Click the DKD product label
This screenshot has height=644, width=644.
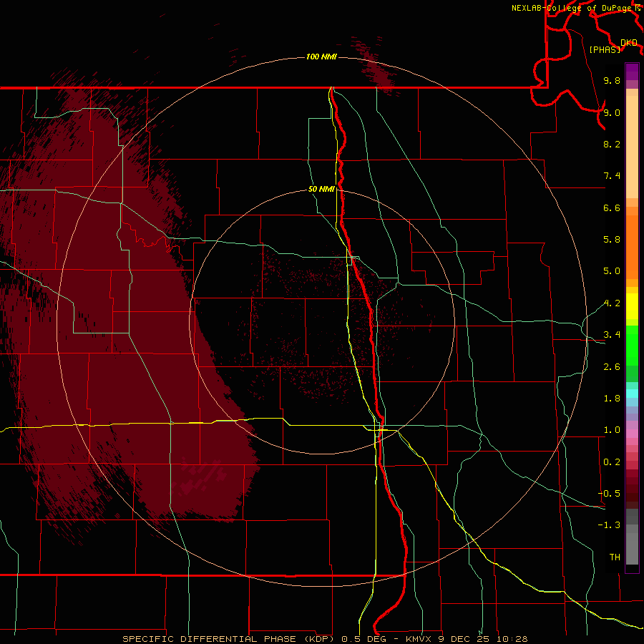(629, 43)
